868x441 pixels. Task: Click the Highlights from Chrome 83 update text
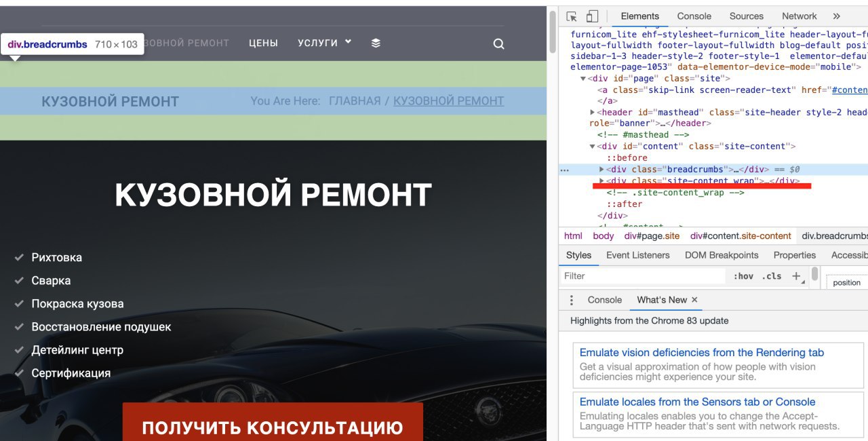649,321
